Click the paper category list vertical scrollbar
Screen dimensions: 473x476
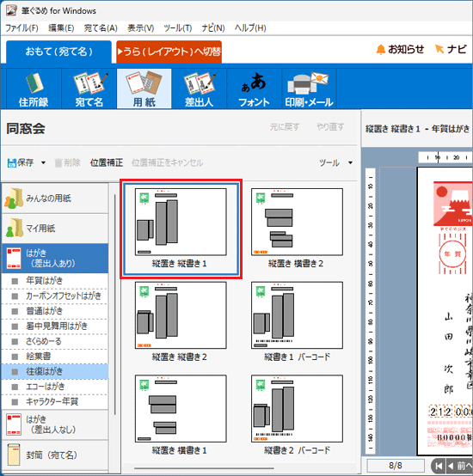coord(115,305)
